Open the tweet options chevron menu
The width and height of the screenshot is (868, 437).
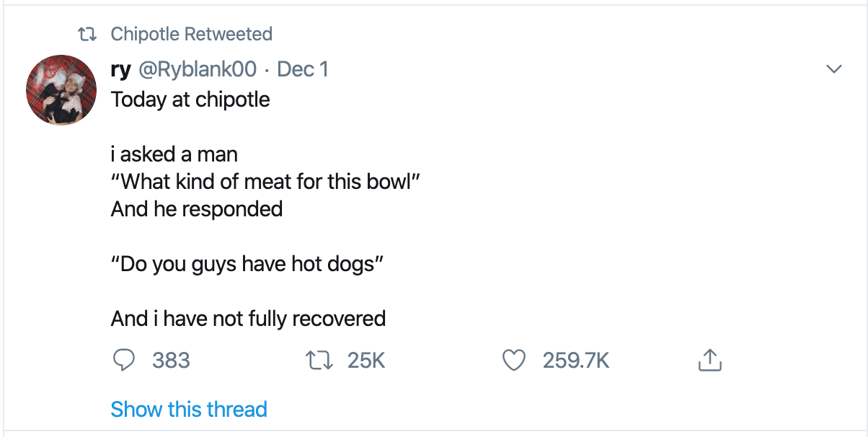click(834, 69)
